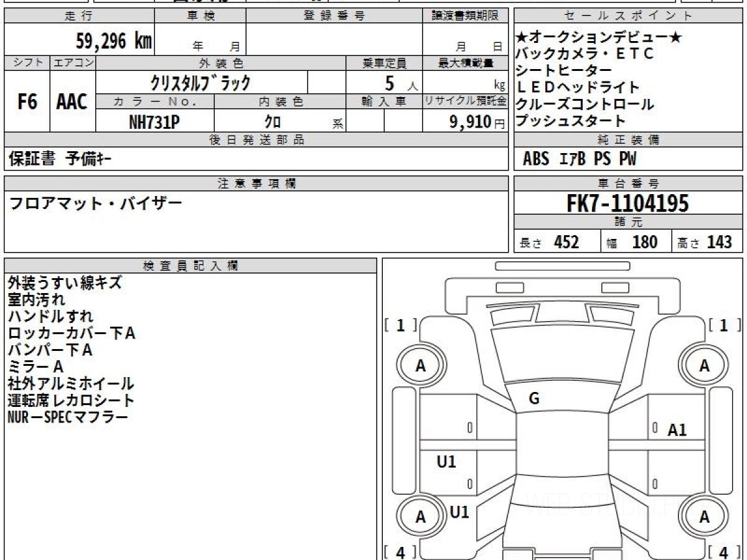Select the 室内汚れ inspector note

tap(36, 300)
